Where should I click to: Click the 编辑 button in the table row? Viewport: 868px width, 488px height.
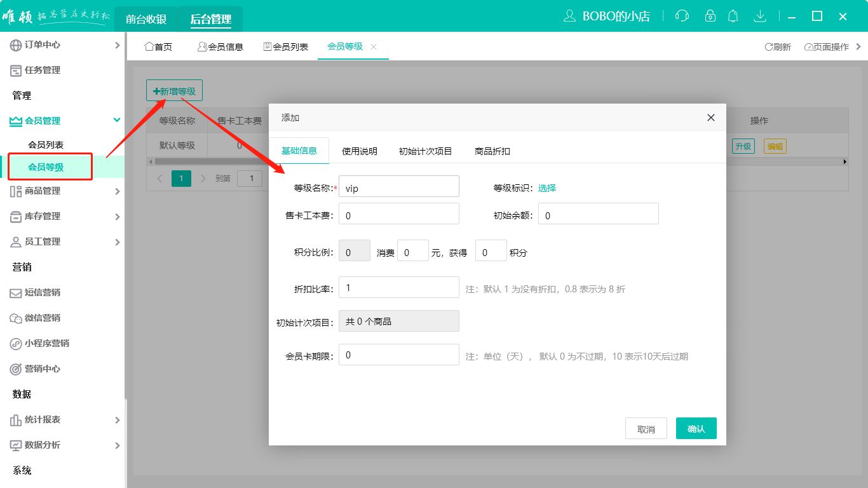coord(775,146)
